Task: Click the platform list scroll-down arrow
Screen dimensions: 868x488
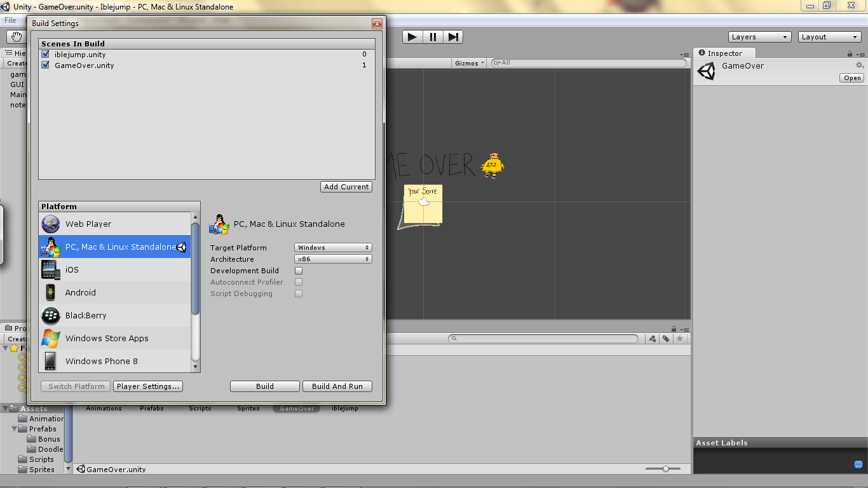Action: coord(196,367)
